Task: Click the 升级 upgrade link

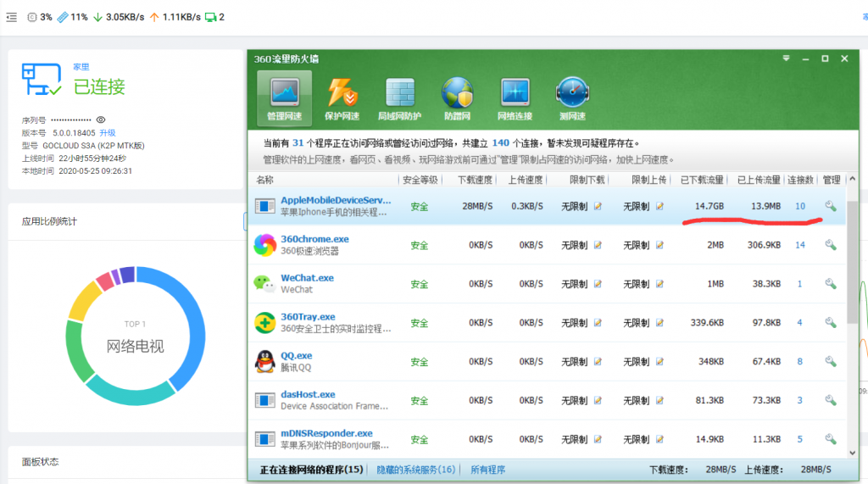Action: 108,133
